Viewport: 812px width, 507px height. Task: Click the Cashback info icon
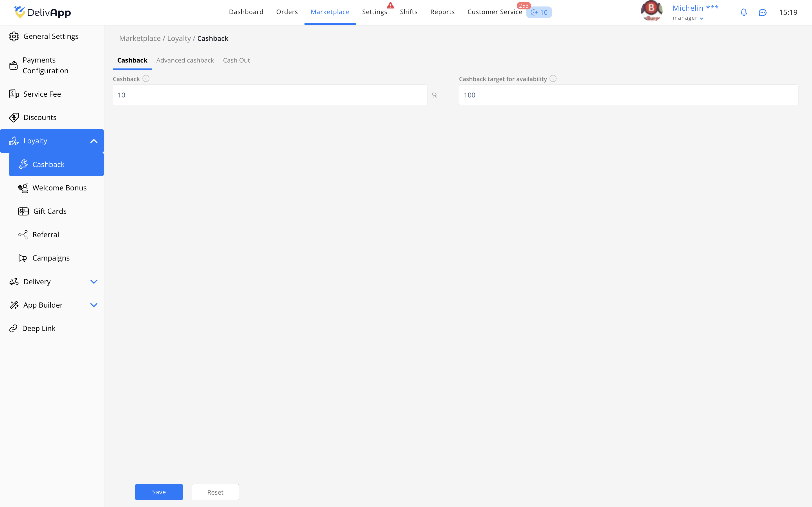146,79
